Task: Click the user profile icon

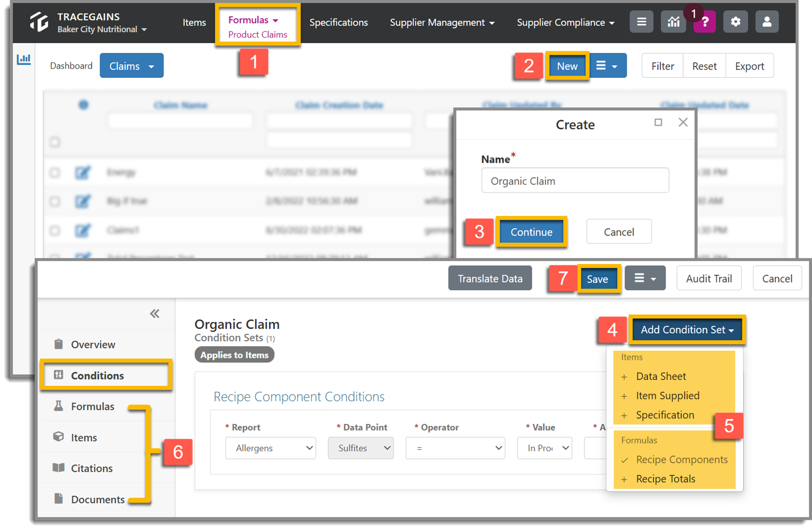Action: [x=767, y=22]
